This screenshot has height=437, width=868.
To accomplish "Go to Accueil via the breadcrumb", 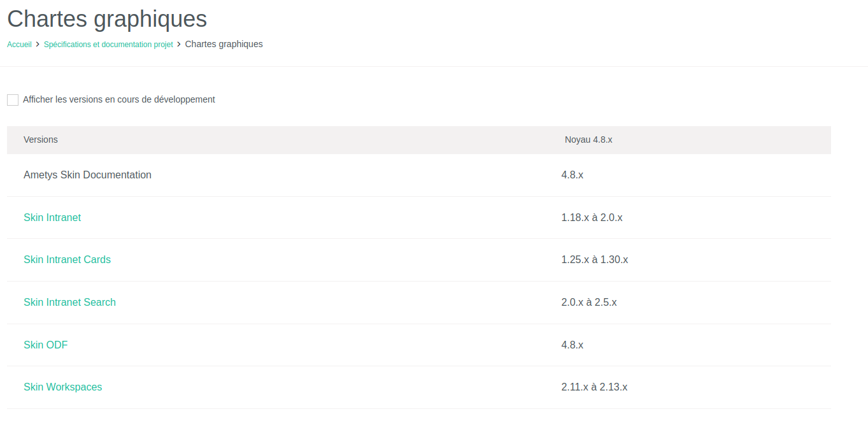I will (19, 45).
